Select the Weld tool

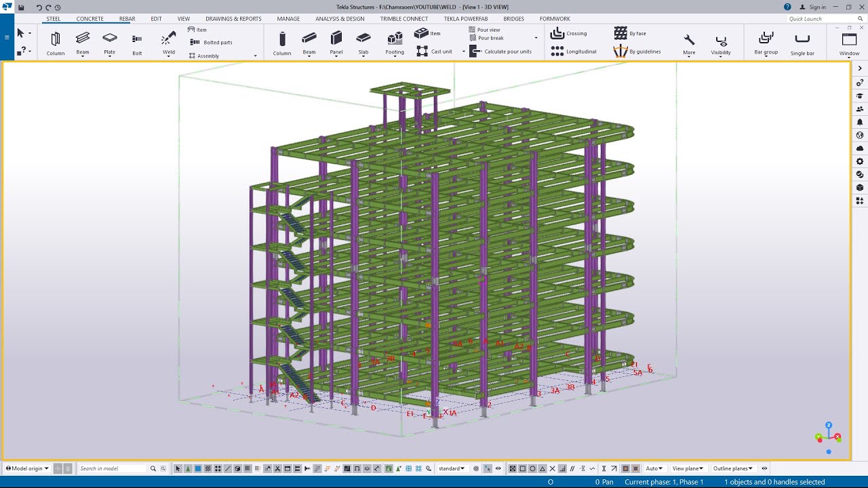pyautogui.click(x=169, y=43)
